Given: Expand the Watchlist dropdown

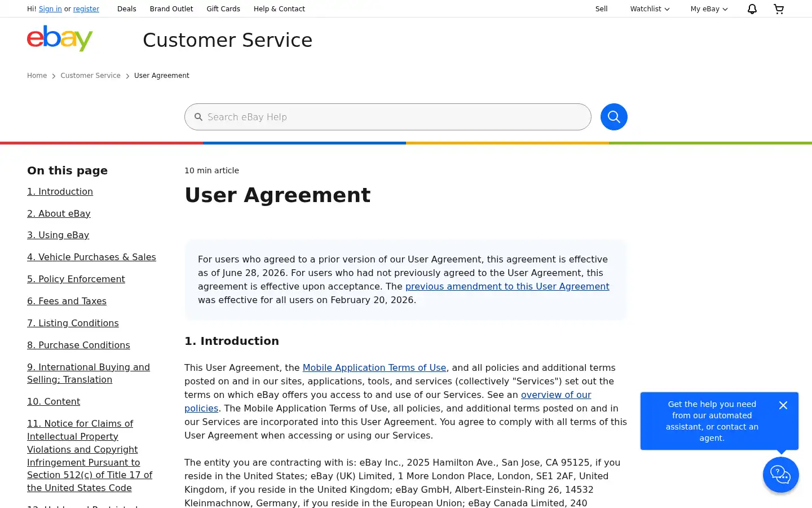Looking at the screenshot, I should point(650,9).
